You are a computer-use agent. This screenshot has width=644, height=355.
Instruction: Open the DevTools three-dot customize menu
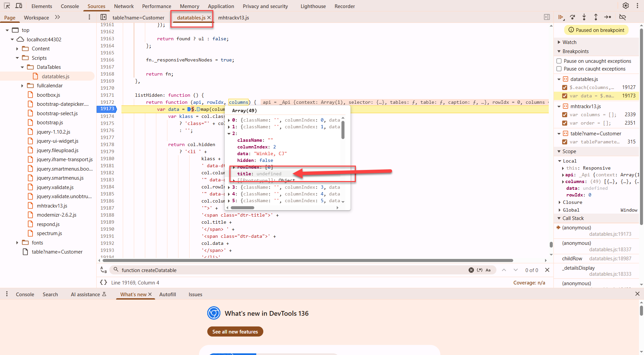(x=637, y=6)
